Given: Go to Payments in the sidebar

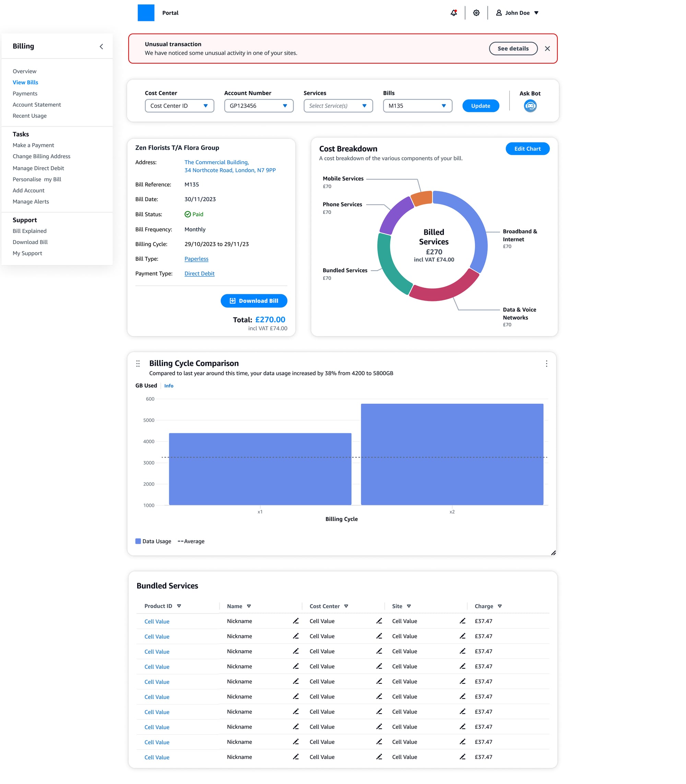Looking at the screenshot, I should click(x=25, y=93).
